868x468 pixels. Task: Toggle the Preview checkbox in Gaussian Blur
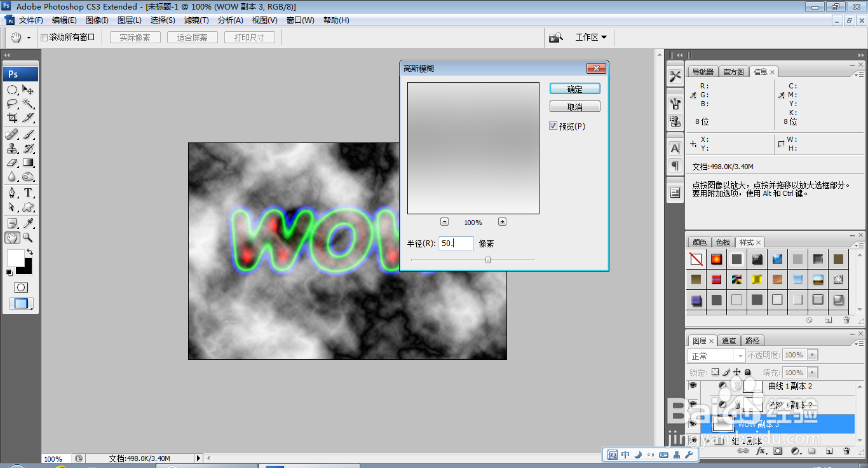tap(553, 126)
